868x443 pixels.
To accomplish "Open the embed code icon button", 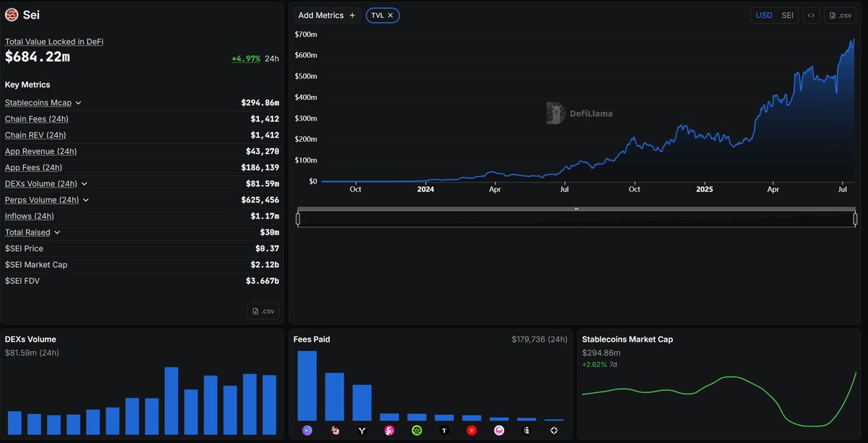I will [811, 15].
